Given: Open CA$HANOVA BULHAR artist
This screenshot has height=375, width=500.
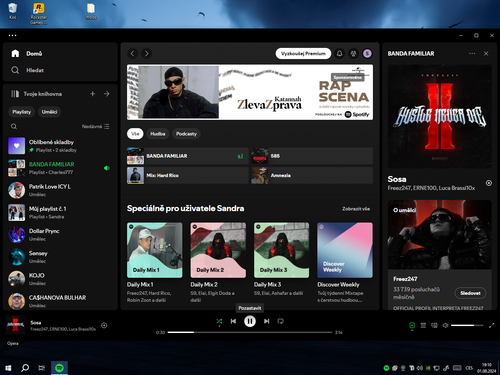Looking at the screenshot, I should [x=60, y=301].
